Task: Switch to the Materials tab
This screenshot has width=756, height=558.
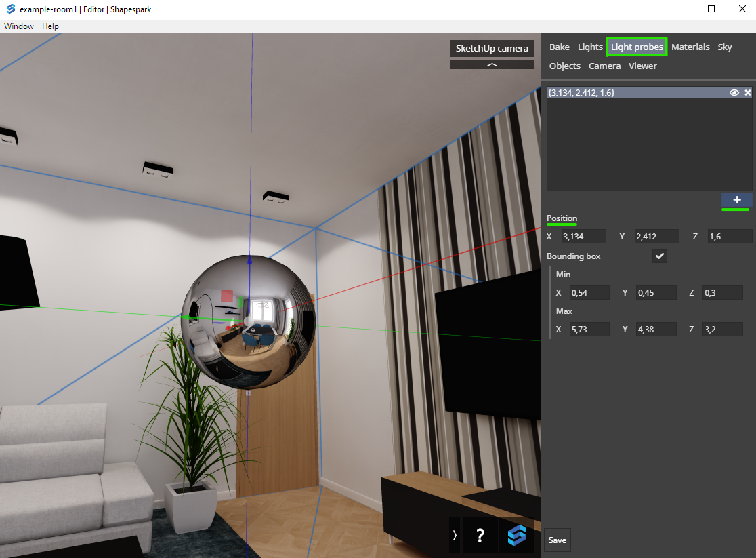Action: coord(690,47)
